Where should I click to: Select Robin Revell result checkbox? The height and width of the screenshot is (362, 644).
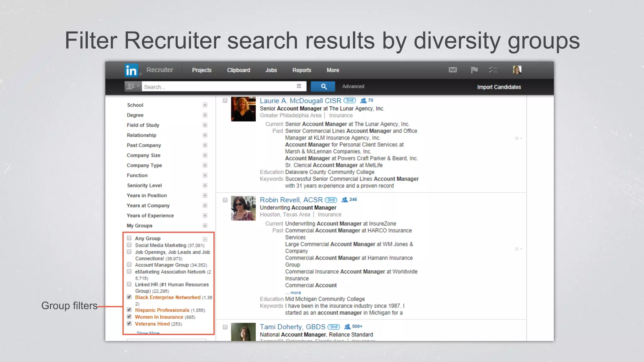(225, 200)
